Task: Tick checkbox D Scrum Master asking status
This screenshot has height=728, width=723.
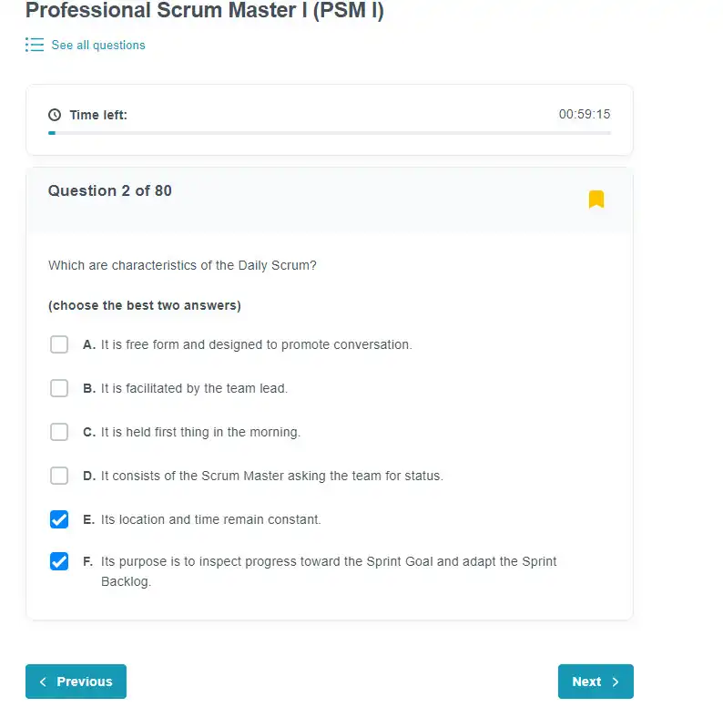Action: click(59, 476)
